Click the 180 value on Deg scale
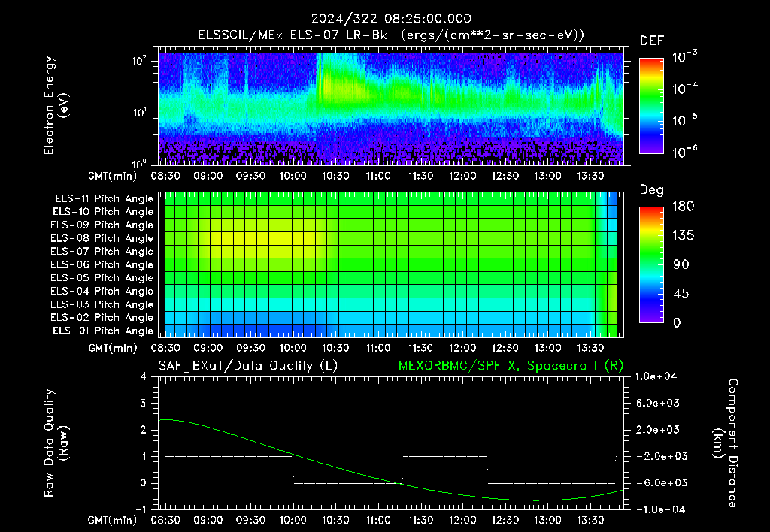 (683, 207)
